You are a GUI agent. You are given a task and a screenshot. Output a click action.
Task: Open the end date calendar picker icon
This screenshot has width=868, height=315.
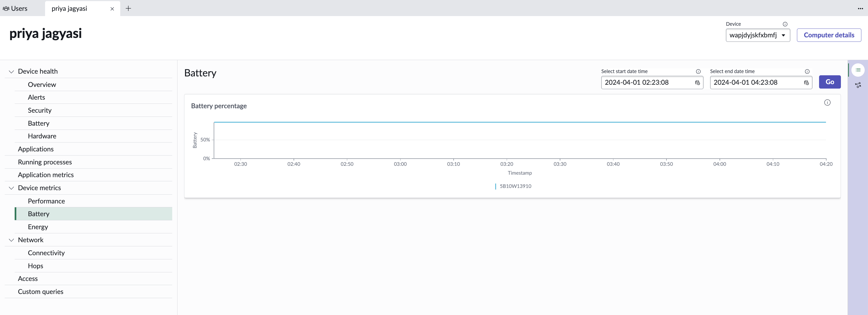pos(806,83)
